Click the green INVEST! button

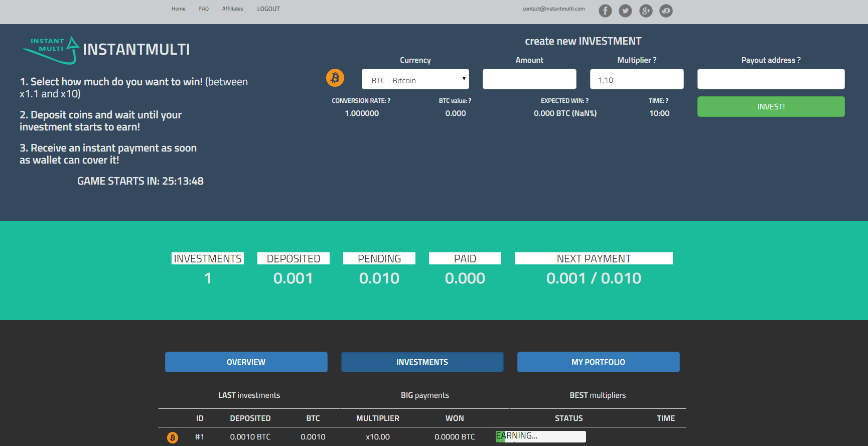771,106
